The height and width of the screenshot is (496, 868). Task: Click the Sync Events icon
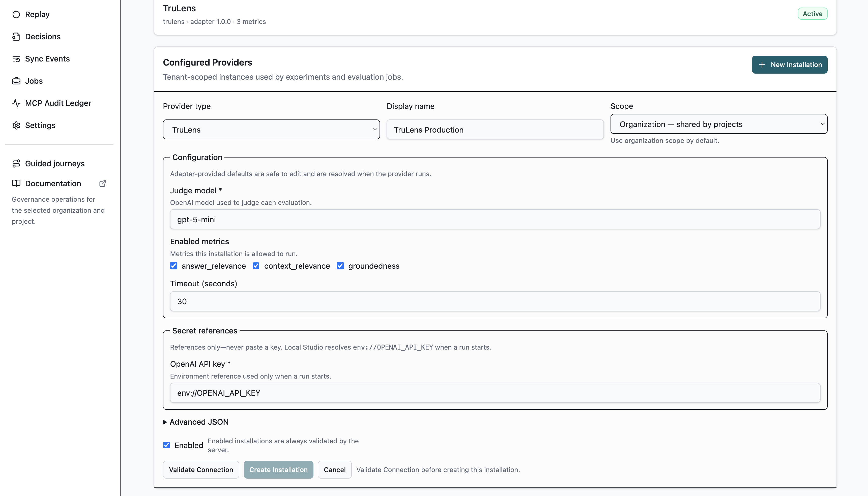click(x=16, y=58)
